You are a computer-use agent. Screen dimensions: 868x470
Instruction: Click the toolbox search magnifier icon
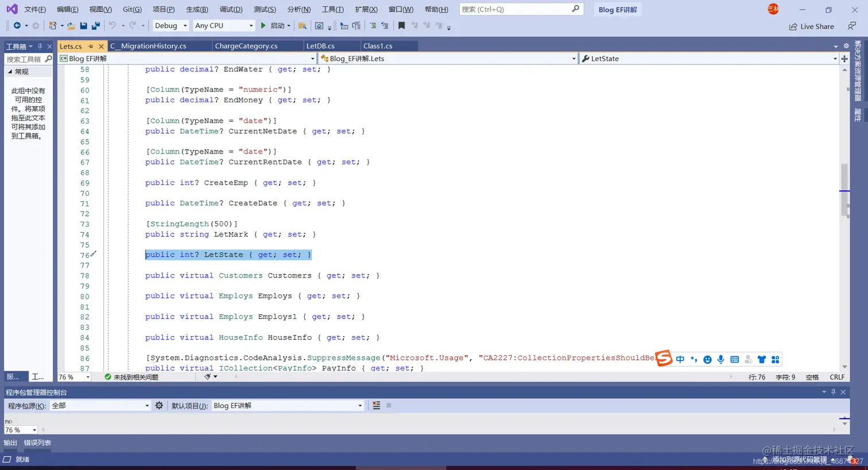[48, 59]
